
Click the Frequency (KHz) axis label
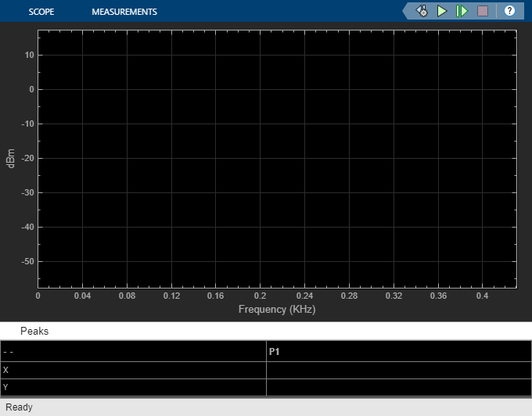(277, 309)
